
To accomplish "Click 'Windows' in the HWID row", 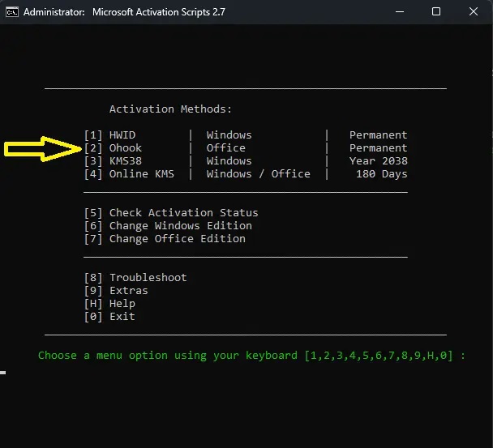I will 229,135.
